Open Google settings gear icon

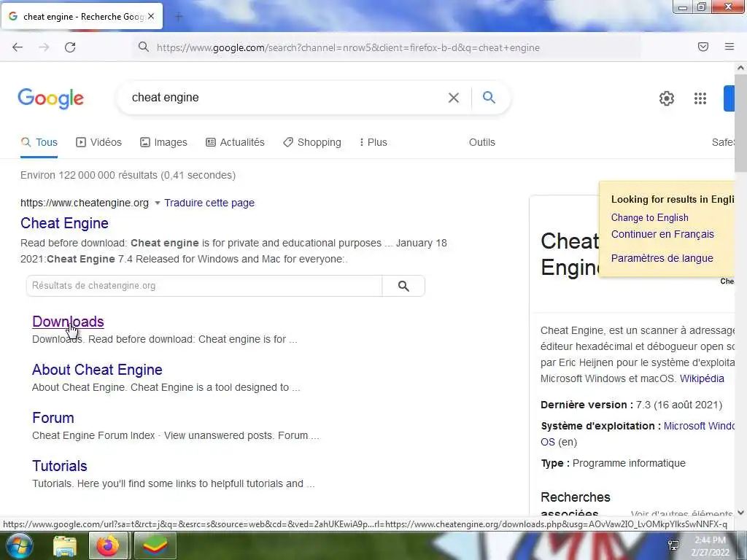click(x=667, y=98)
